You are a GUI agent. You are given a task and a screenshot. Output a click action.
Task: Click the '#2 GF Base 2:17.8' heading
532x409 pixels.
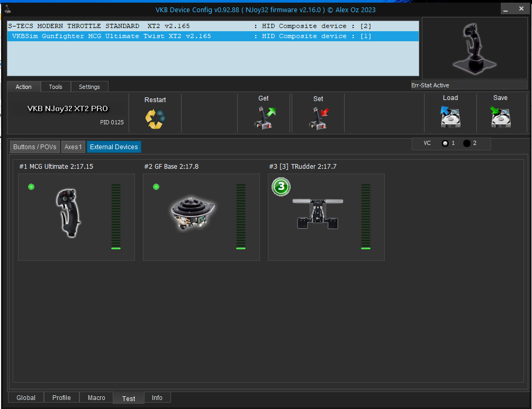[x=172, y=167]
